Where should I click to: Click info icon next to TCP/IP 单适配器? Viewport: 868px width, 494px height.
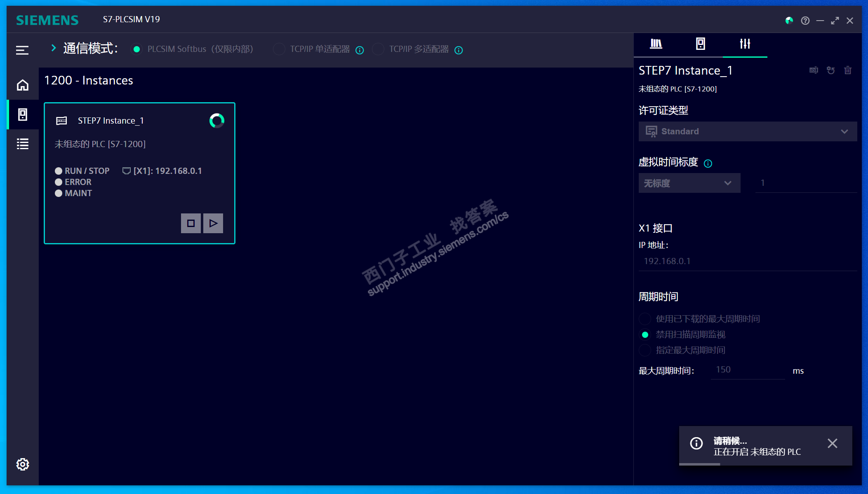pyautogui.click(x=360, y=50)
